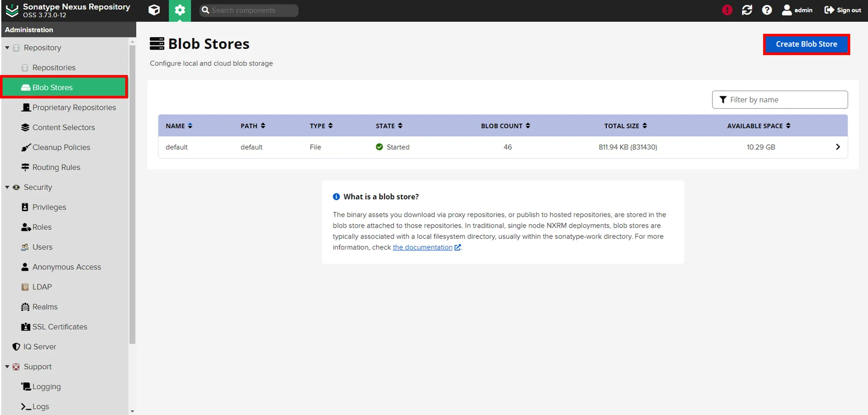Click sidebar scrollbar up arrow

132,42
